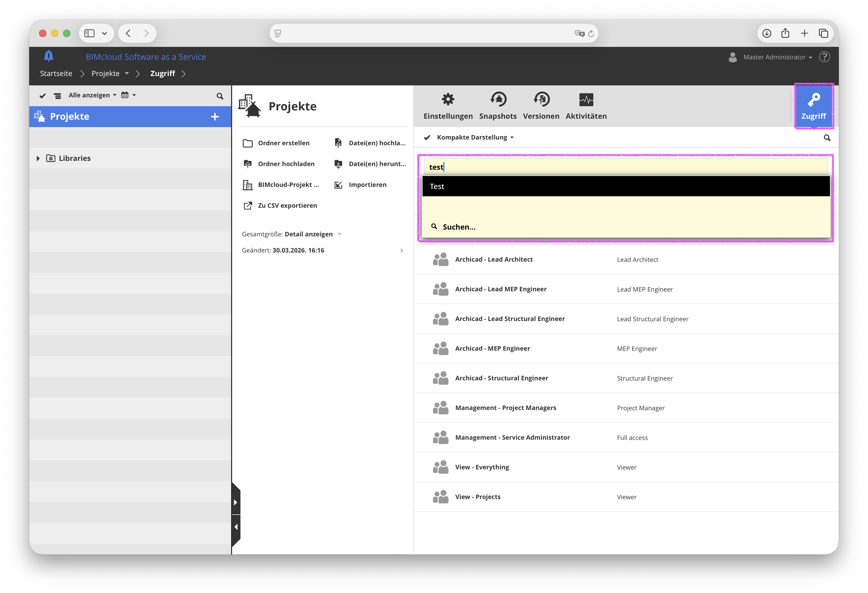Click the list view icon in sidebar

[58, 96]
